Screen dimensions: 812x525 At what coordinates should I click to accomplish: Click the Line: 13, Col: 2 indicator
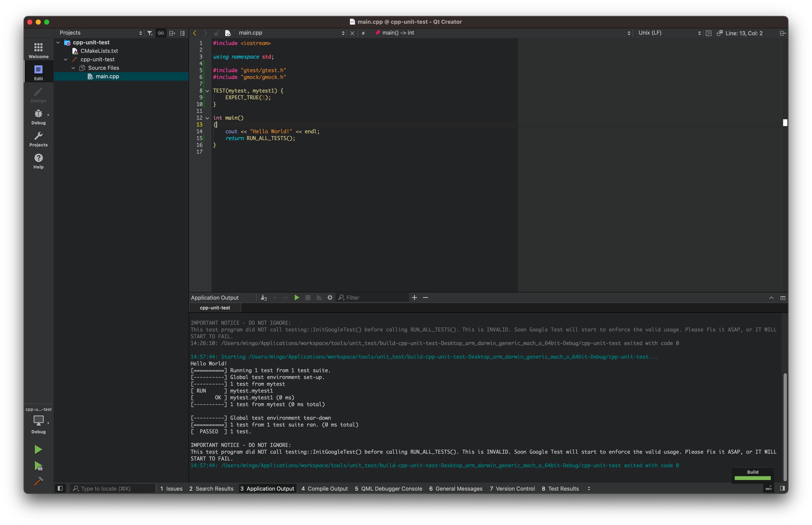tap(744, 33)
